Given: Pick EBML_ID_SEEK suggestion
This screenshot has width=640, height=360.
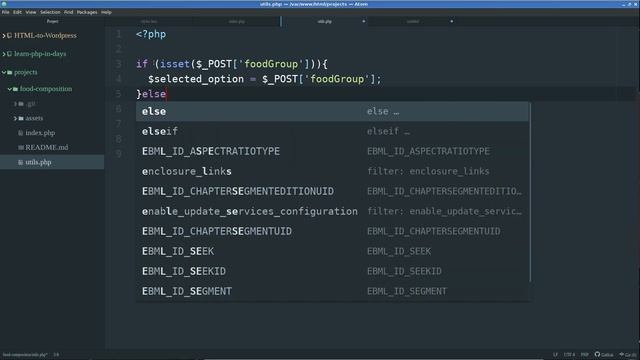Looking at the screenshot, I should 332,251.
